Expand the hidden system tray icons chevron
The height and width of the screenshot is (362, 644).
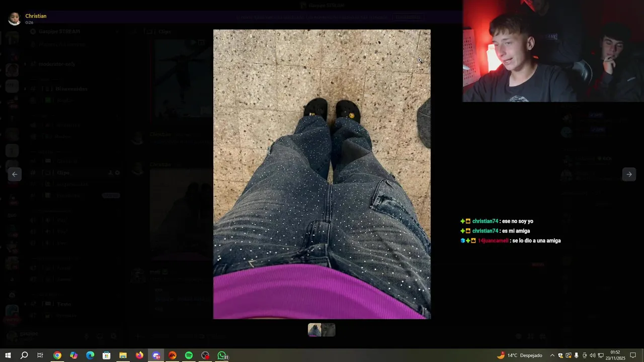click(x=552, y=355)
